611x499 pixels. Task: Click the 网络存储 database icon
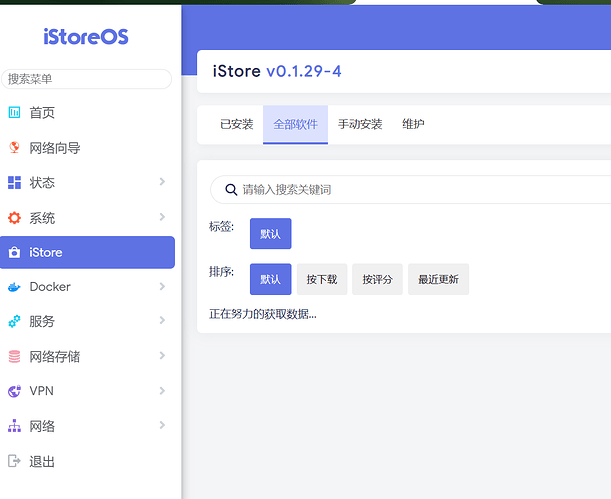(14, 357)
